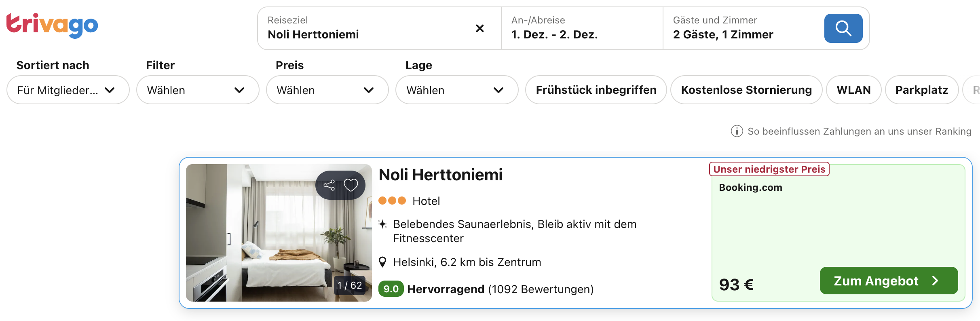The height and width of the screenshot is (321, 980).
Task: Save Noli Herttoniemi to favorites with heart
Action: [351, 185]
